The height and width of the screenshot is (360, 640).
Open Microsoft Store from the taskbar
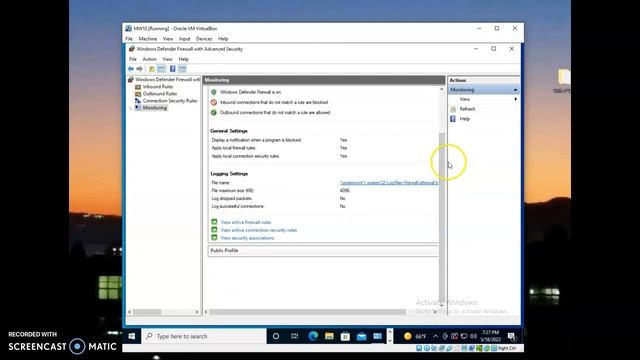point(345,336)
